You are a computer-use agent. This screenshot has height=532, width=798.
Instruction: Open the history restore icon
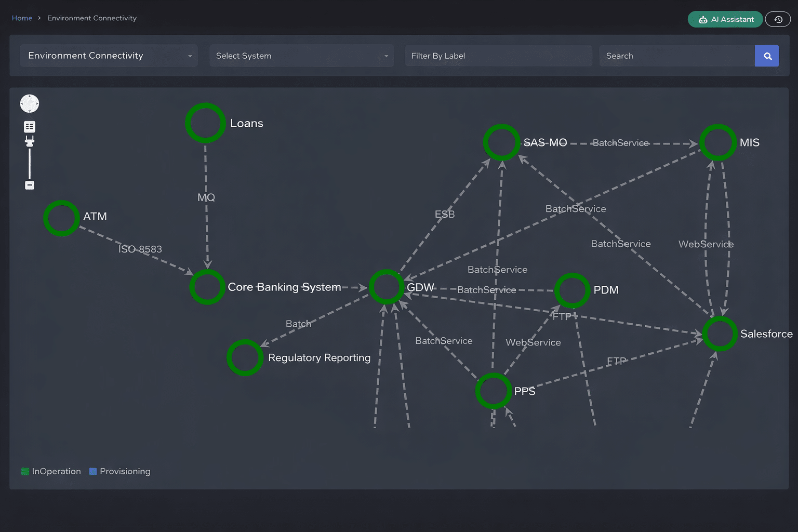pos(778,19)
